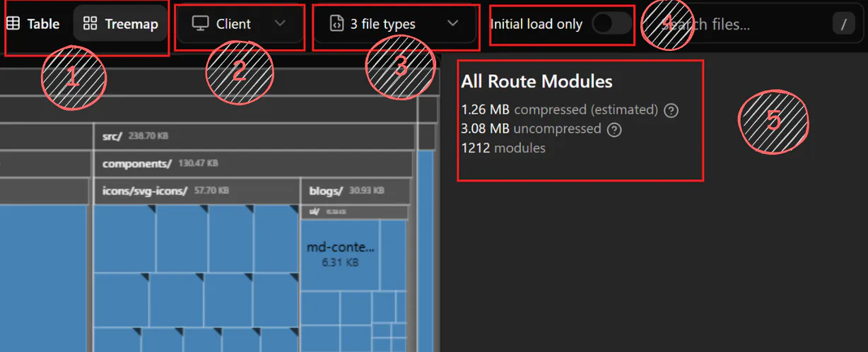Select the All Route Modules heading
This screenshot has height=352, width=868.
pyautogui.click(x=536, y=81)
